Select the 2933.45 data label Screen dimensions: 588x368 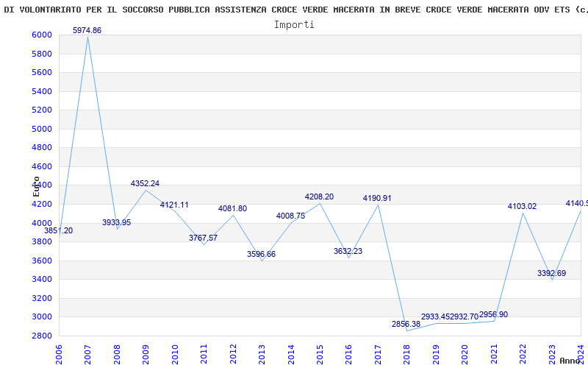[x=435, y=316]
